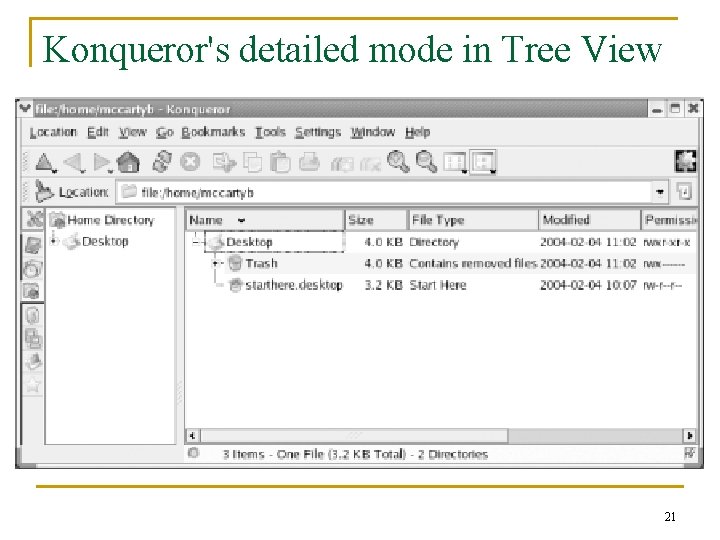This screenshot has width=720, height=540.
Task: Sort by the Permissions column header
Action: (x=669, y=220)
